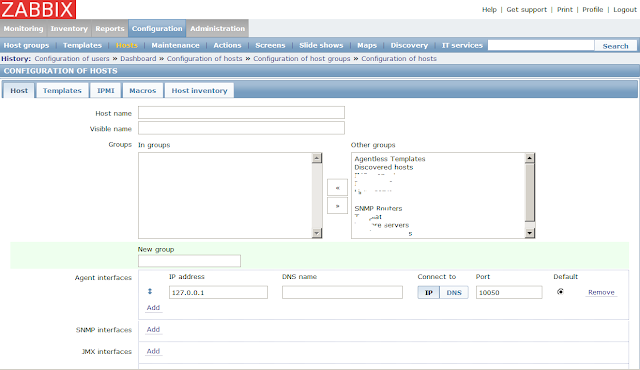Open the Monitoring menu
The image size is (640, 370).
click(23, 29)
